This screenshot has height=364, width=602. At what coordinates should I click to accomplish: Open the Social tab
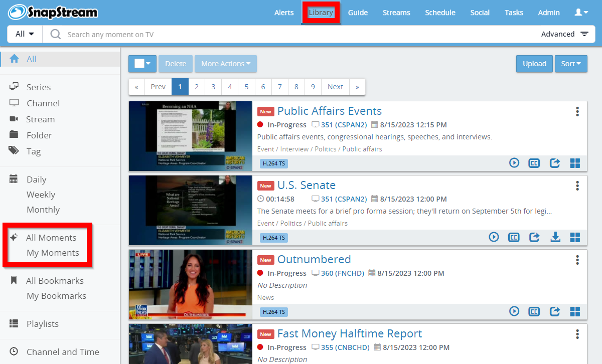click(480, 13)
